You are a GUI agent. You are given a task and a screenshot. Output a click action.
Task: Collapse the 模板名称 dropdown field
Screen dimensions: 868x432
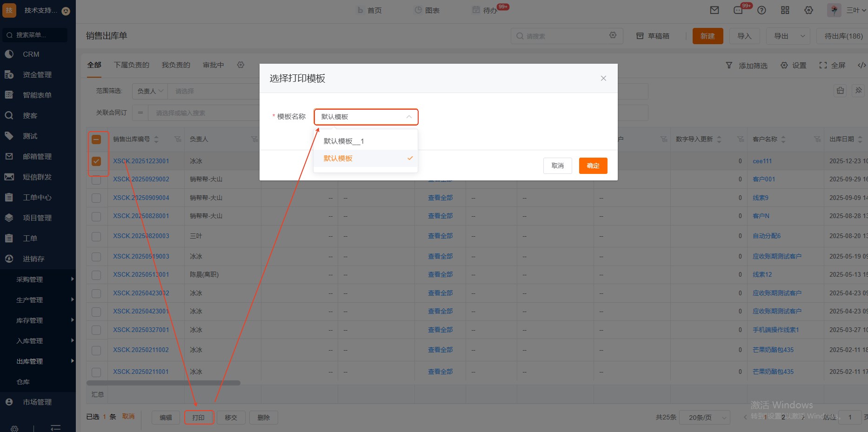pos(366,117)
